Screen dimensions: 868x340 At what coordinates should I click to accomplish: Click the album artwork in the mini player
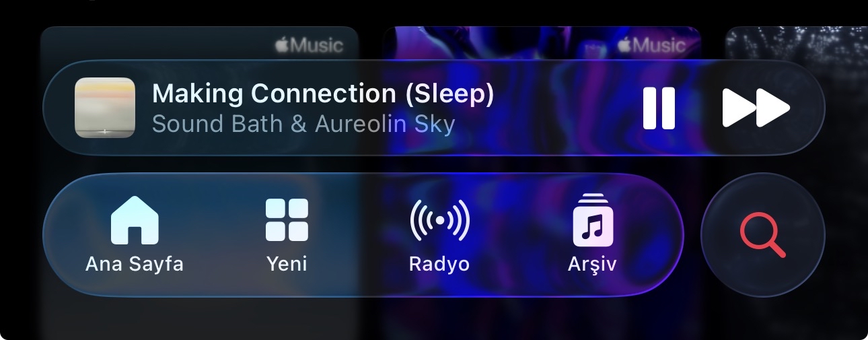click(104, 108)
